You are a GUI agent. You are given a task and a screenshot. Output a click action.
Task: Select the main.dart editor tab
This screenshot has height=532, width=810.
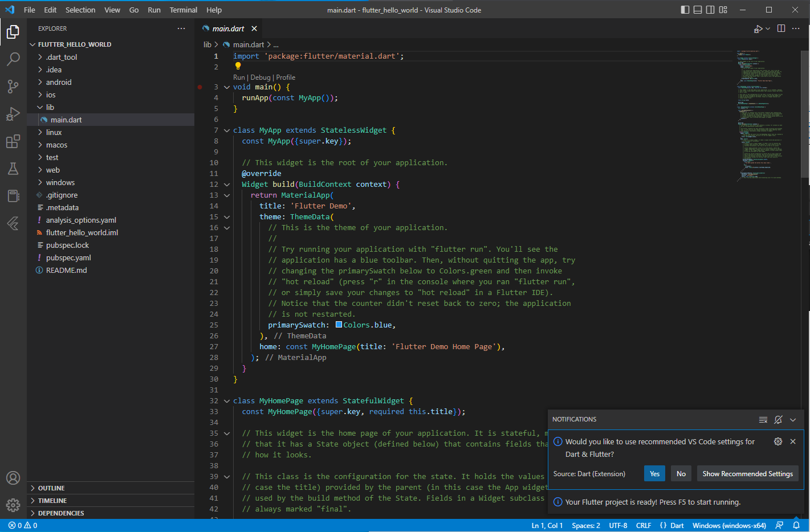[229, 28]
